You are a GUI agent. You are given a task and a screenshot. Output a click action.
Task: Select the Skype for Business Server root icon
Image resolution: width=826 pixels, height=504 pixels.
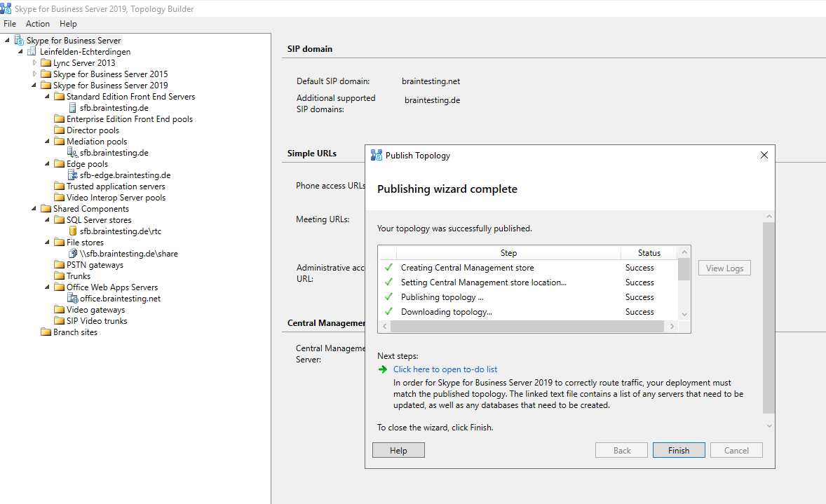point(19,40)
